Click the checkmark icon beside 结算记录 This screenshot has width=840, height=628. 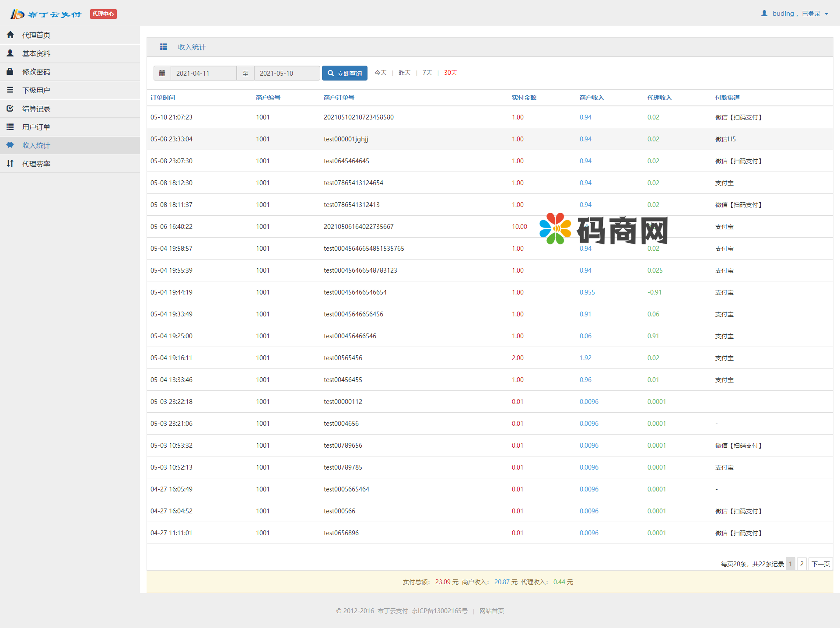tap(10, 109)
